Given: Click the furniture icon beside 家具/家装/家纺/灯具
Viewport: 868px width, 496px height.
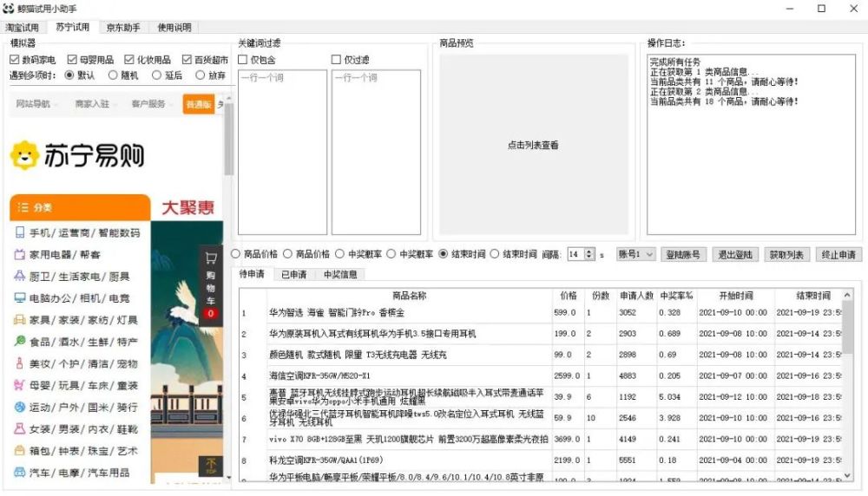Looking at the screenshot, I should [20, 320].
